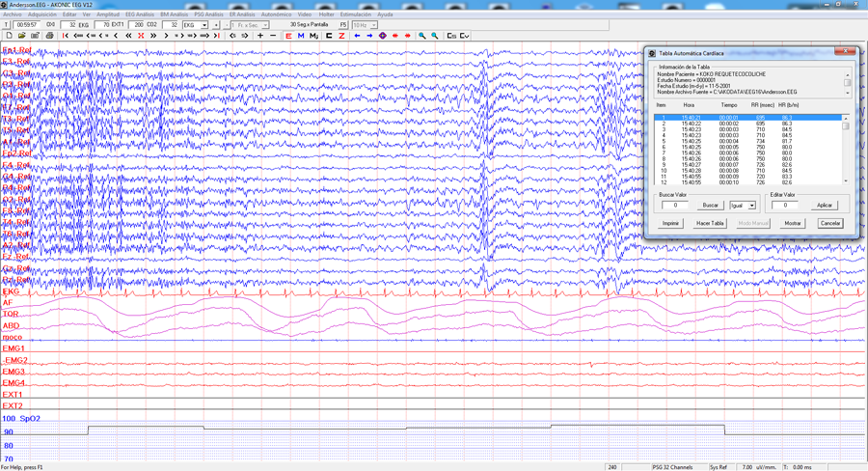Click the purple diamond marker icon
The height and width of the screenshot is (471, 868).
(382, 36)
